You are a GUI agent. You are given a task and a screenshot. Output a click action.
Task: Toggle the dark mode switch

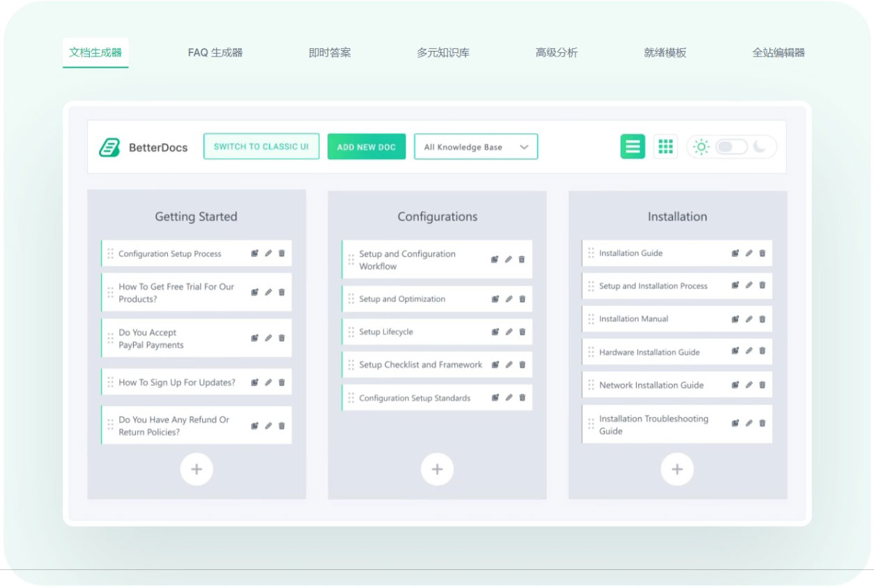click(731, 147)
